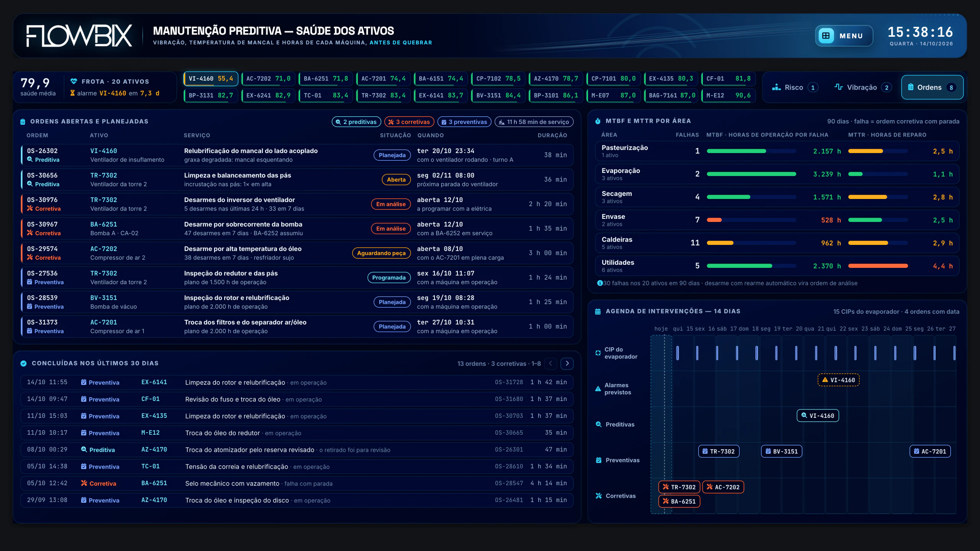Viewport: 980px width, 551px height.
Task: Click the Preditivas magnifier icon in agenda
Action: coord(599,424)
